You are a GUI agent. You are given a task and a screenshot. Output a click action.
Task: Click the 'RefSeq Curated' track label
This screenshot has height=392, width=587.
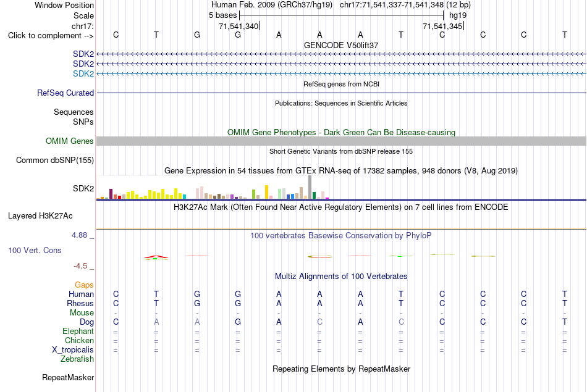(65, 93)
